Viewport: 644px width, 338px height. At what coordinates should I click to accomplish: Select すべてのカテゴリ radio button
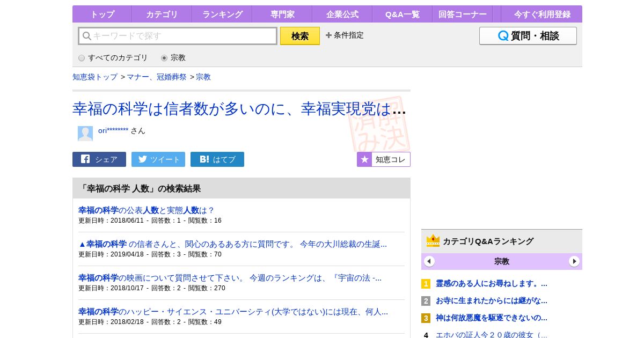[x=82, y=58]
